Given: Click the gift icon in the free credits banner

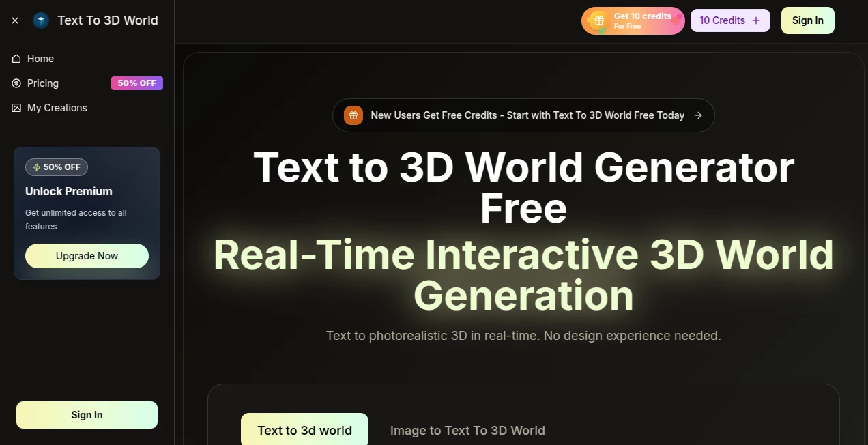Looking at the screenshot, I should (x=353, y=115).
